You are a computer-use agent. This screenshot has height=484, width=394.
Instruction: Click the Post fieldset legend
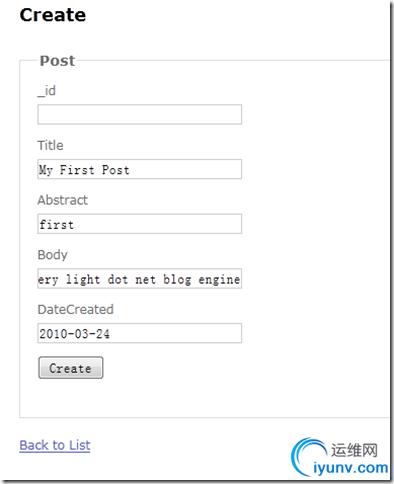click(x=57, y=61)
